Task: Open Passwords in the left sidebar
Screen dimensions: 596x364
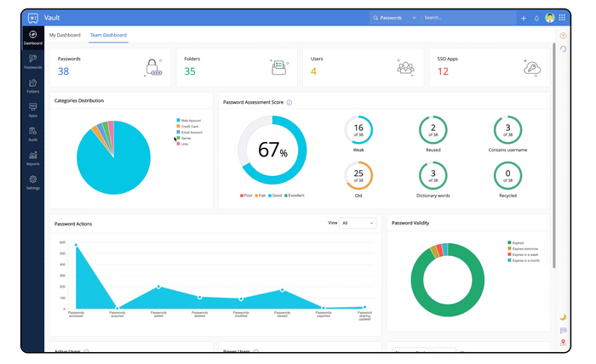Action: point(32,61)
